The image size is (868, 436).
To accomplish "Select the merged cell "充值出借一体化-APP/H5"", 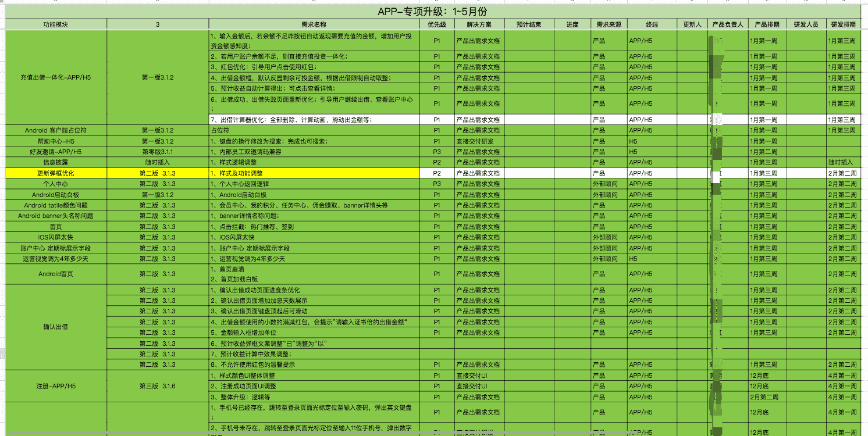I will point(56,77).
